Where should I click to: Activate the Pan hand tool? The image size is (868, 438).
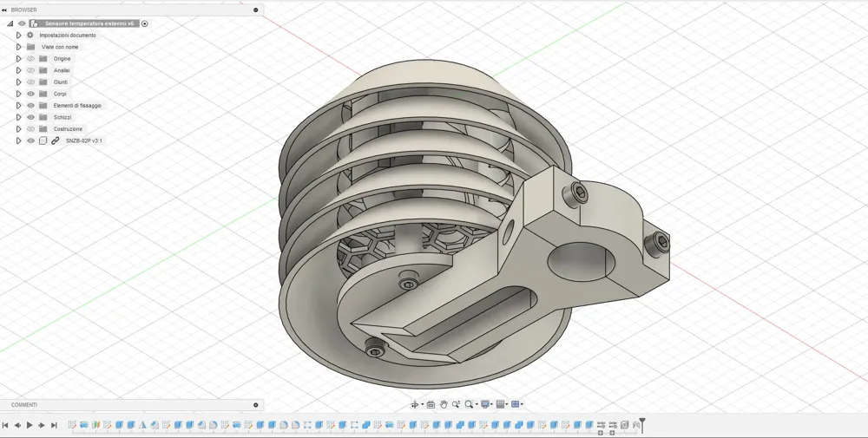[x=444, y=405]
